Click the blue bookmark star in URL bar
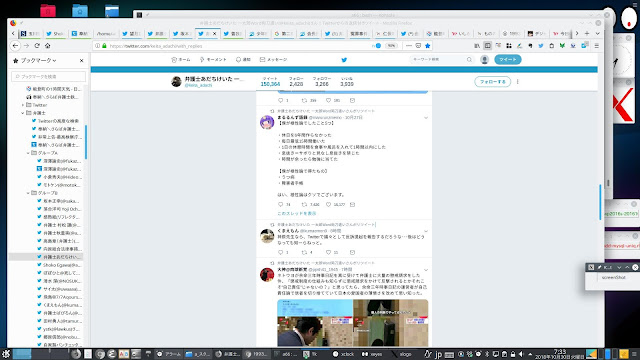Screen dimensions: 640x360 click(428, 46)
